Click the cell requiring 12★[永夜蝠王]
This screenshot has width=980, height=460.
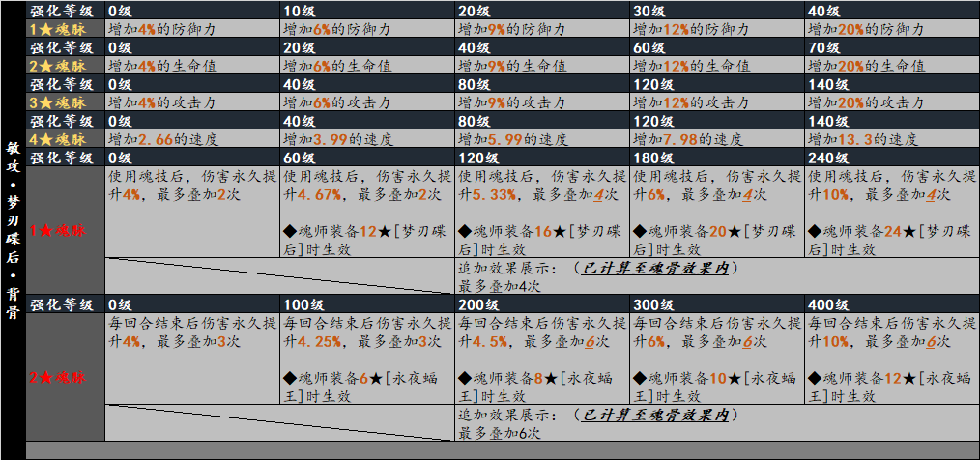[x=892, y=359]
